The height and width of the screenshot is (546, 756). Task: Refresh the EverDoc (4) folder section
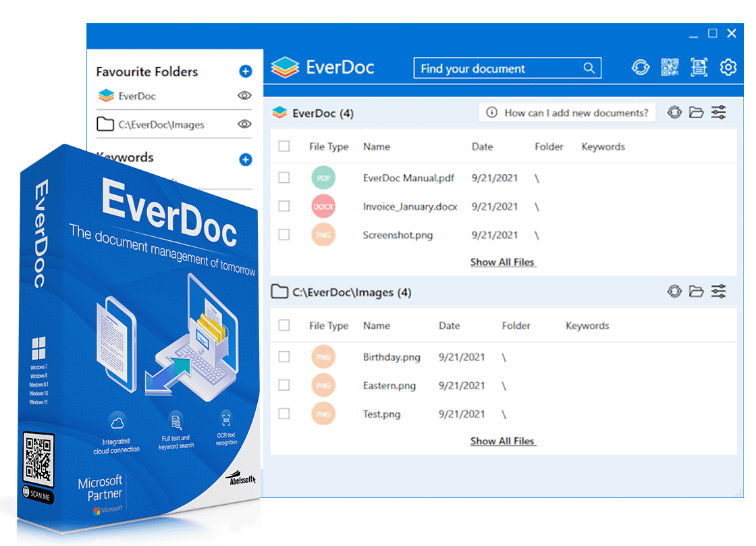(x=674, y=112)
